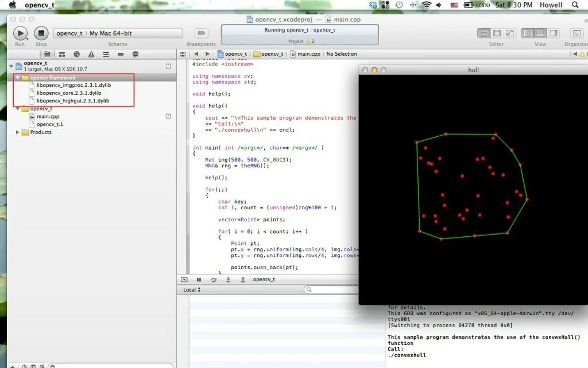Viewport: 588px width, 368px height.
Task: Expand the Products folder
Action: 18,132
